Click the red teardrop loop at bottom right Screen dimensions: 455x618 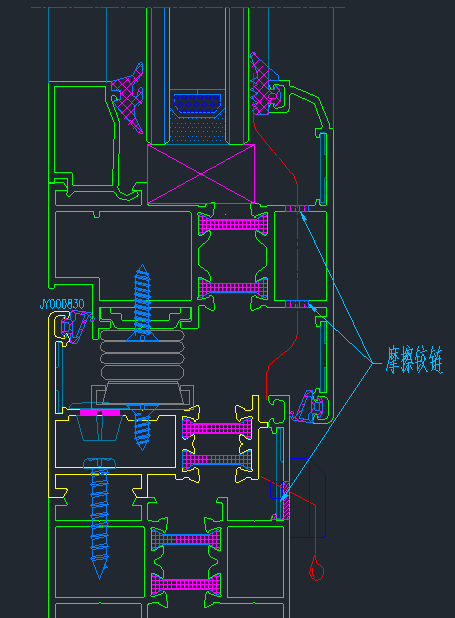point(316,569)
